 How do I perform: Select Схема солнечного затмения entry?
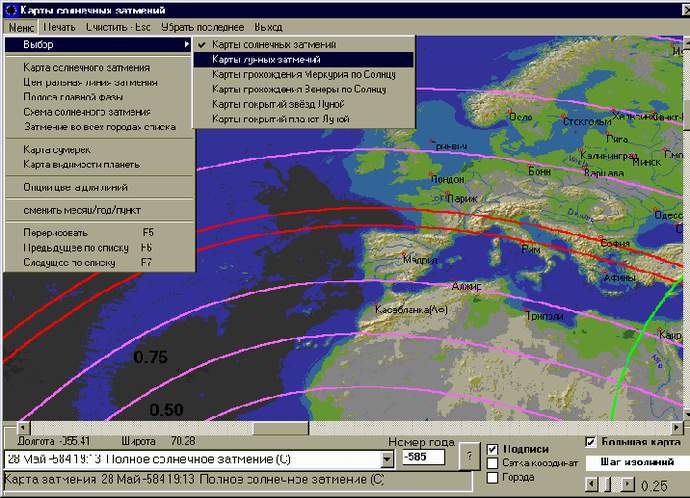[99, 112]
